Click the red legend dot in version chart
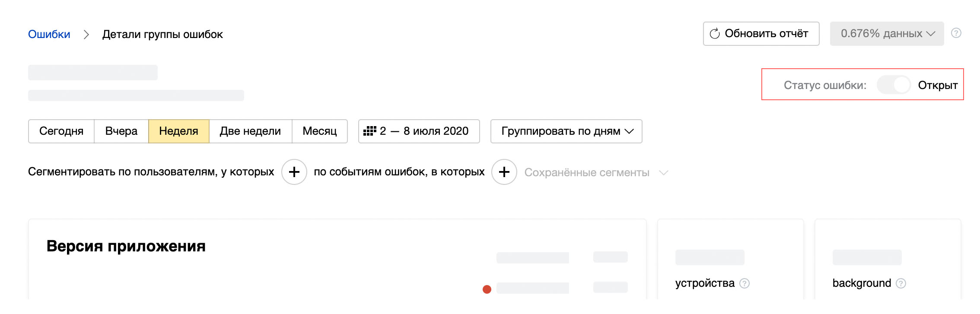The image size is (980, 314). [x=487, y=289]
